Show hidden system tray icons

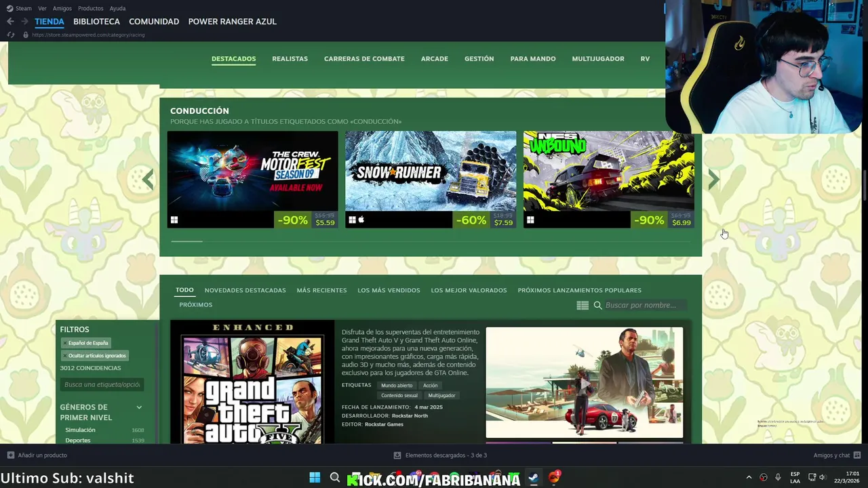pyautogui.click(x=749, y=478)
